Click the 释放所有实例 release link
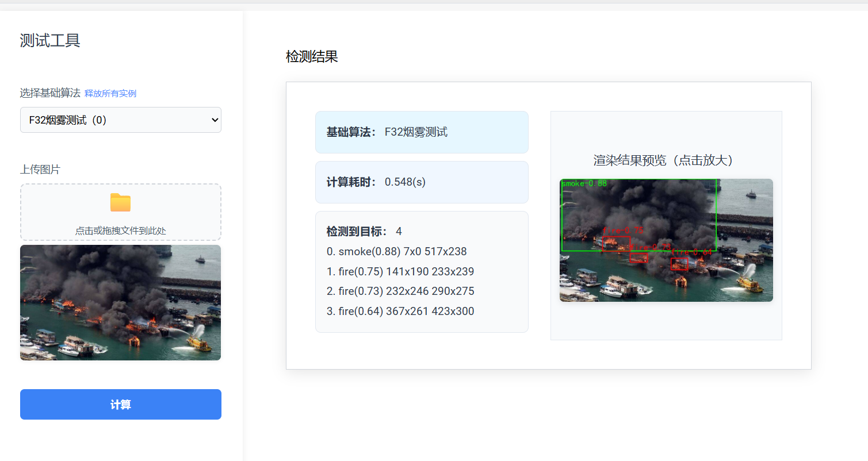The image size is (868, 461). [x=110, y=93]
